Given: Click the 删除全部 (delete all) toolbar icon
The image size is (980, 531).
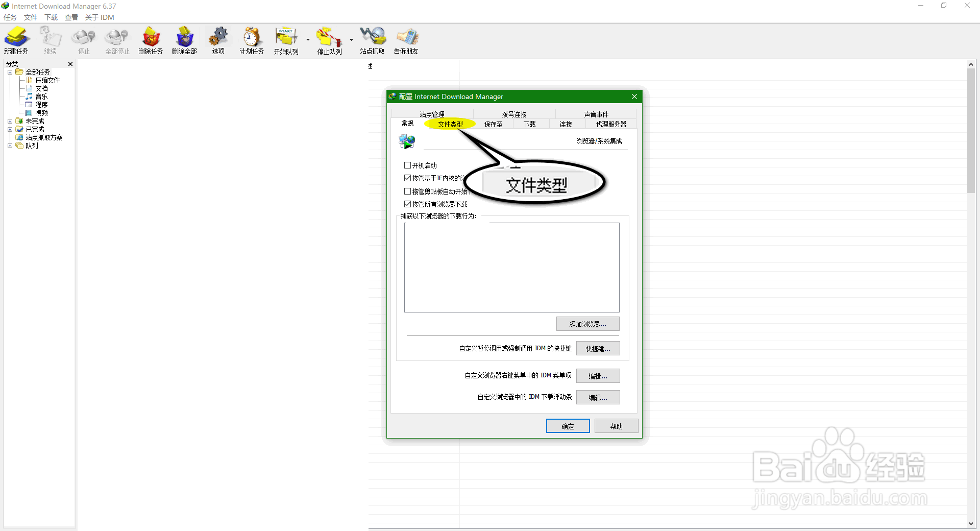Looking at the screenshot, I should point(184,40).
